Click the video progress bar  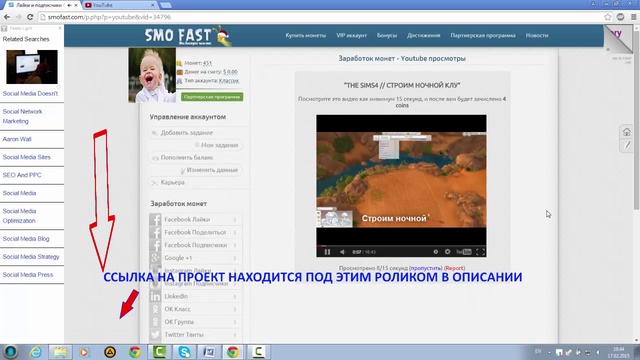[x=401, y=246]
